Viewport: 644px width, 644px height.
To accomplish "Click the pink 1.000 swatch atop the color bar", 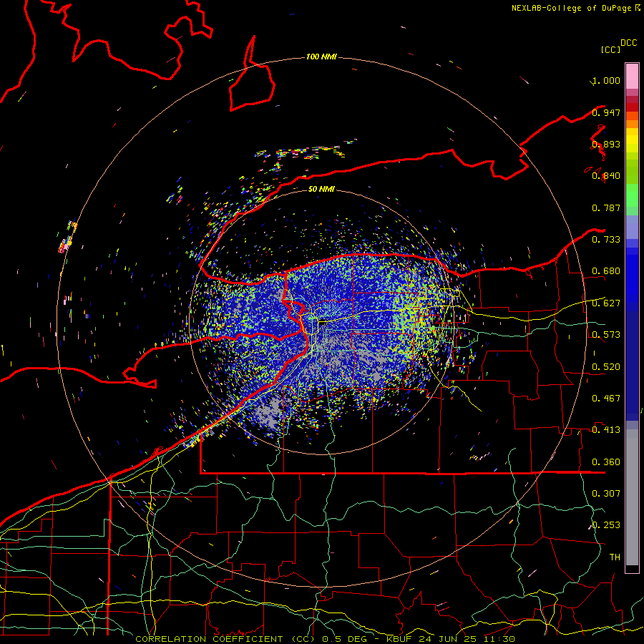I will (632, 77).
